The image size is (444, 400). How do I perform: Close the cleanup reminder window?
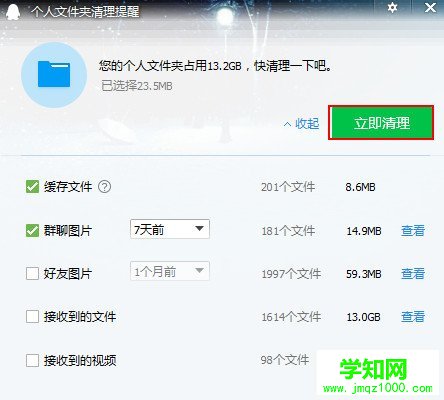430,8
